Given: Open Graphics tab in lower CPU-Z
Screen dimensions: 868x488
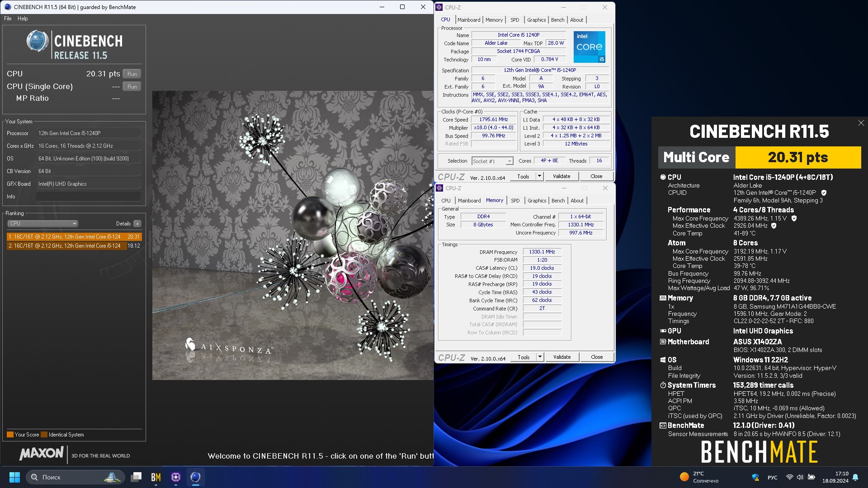Looking at the screenshot, I should pyautogui.click(x=537, y=201).
